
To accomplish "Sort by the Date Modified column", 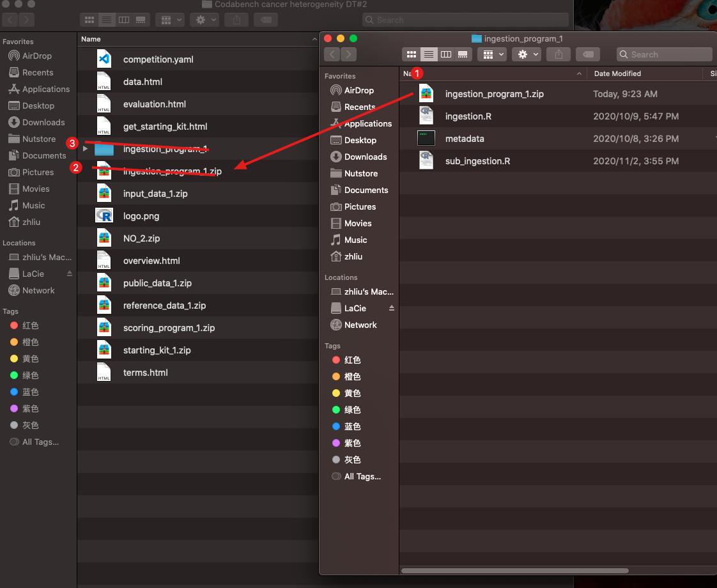I will click(617, 73).
